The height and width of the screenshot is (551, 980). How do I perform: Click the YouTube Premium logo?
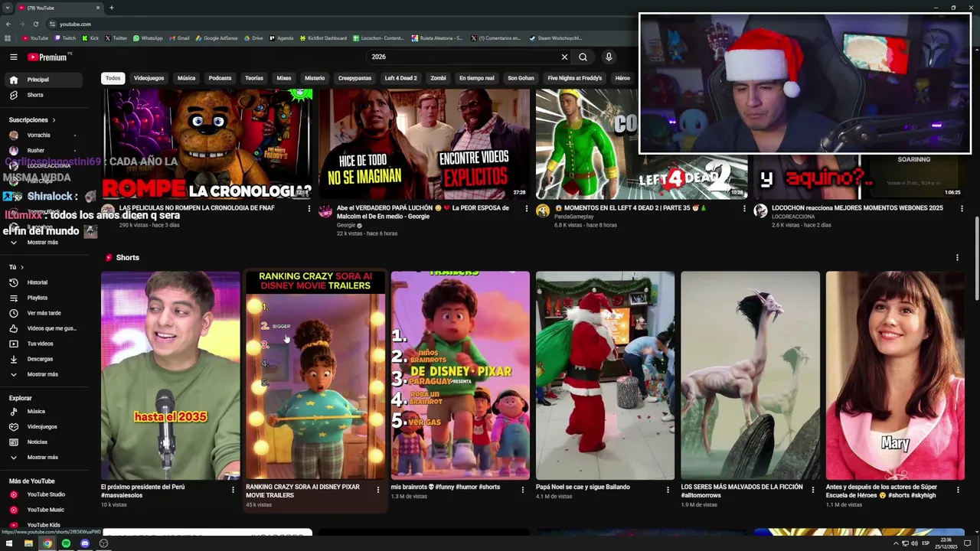(47, 57)
